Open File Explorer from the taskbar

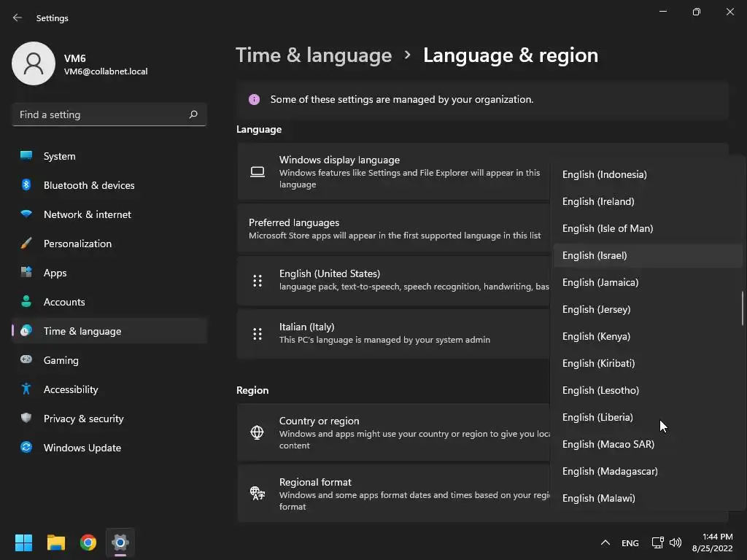[55, 542]
